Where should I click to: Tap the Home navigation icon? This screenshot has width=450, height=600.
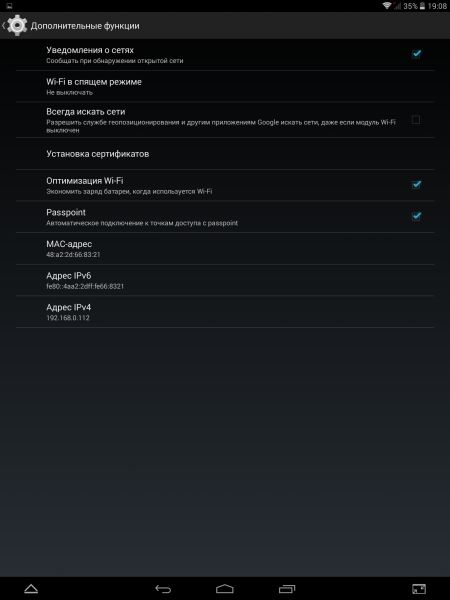coord(225,589)
